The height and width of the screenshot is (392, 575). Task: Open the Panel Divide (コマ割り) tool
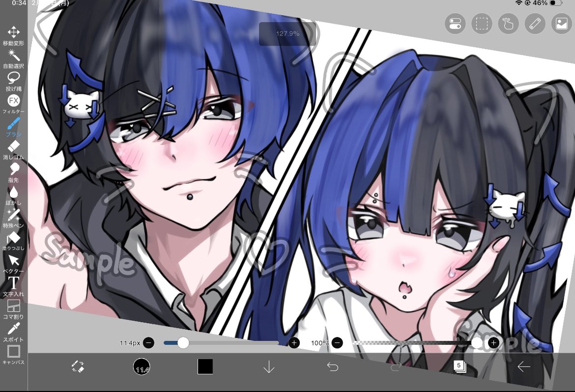pyautogui.click(x=14, y=307)
